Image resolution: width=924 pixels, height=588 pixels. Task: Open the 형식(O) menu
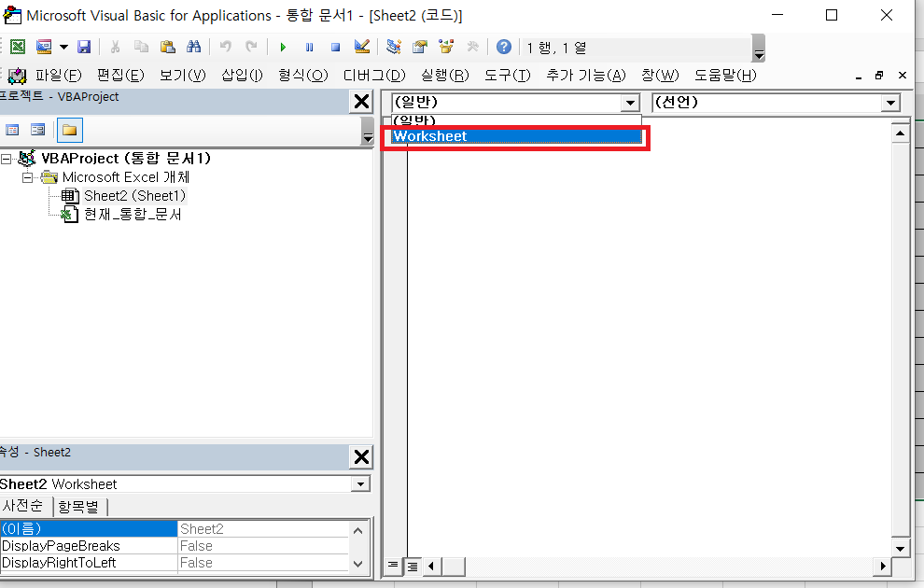click(x=303, y=76)
